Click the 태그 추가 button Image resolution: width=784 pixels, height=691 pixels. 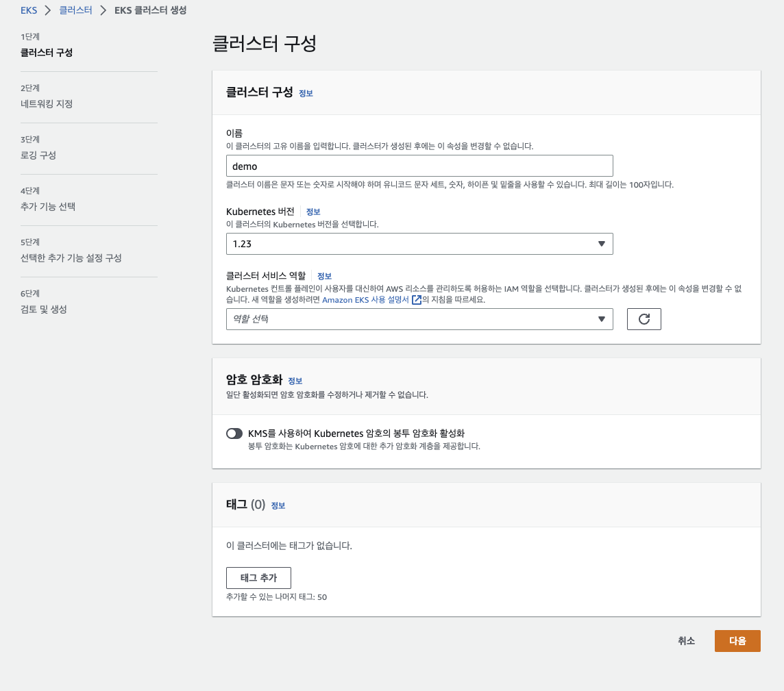pos(258,577)
